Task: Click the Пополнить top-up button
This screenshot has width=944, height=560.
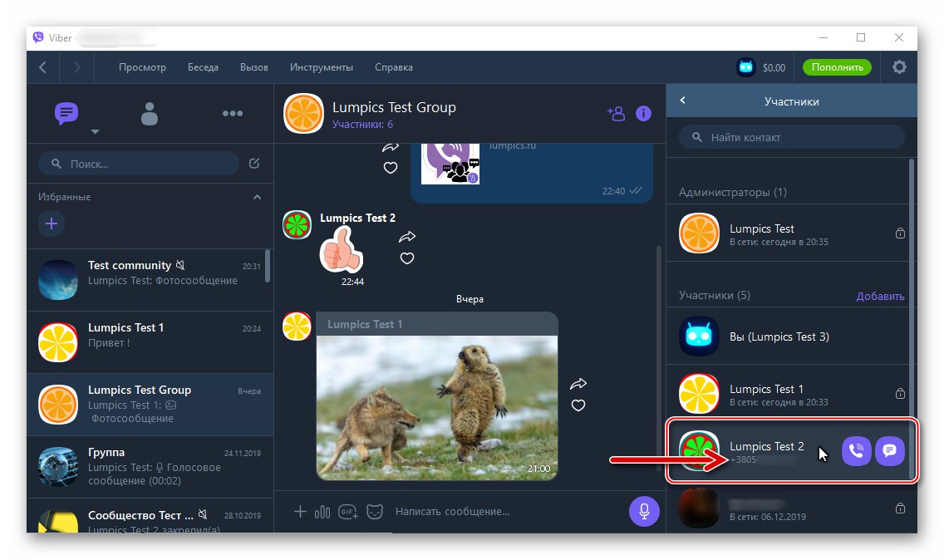Action: pyautogui.click(x=837, y=66)
